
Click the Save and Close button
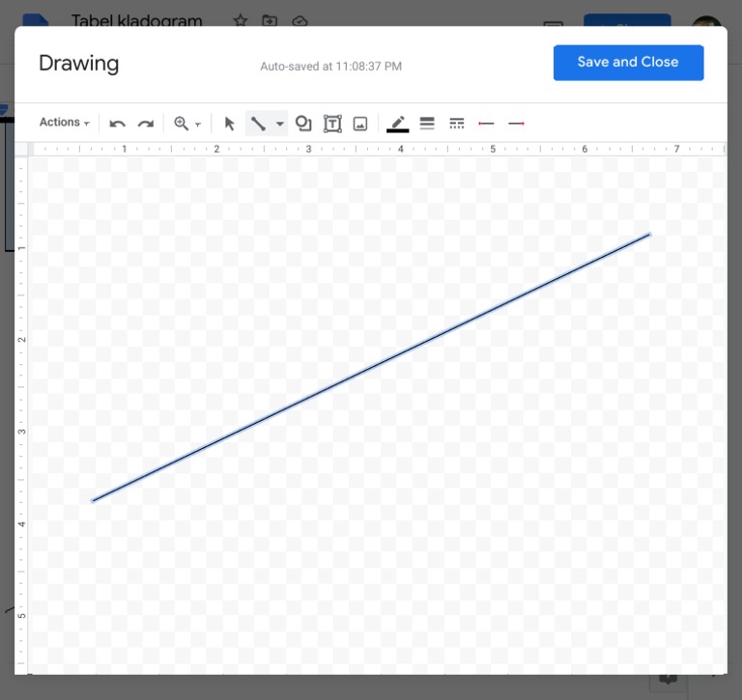[628, 63]
